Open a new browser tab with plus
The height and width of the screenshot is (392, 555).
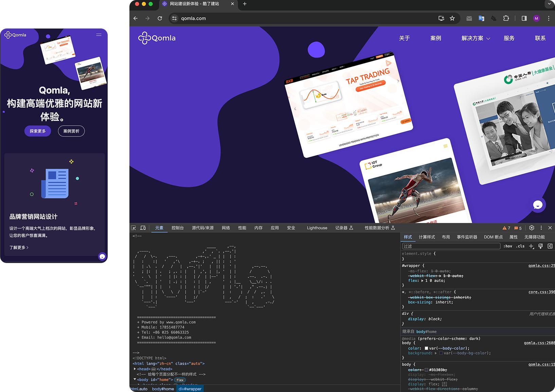(245, 4)
